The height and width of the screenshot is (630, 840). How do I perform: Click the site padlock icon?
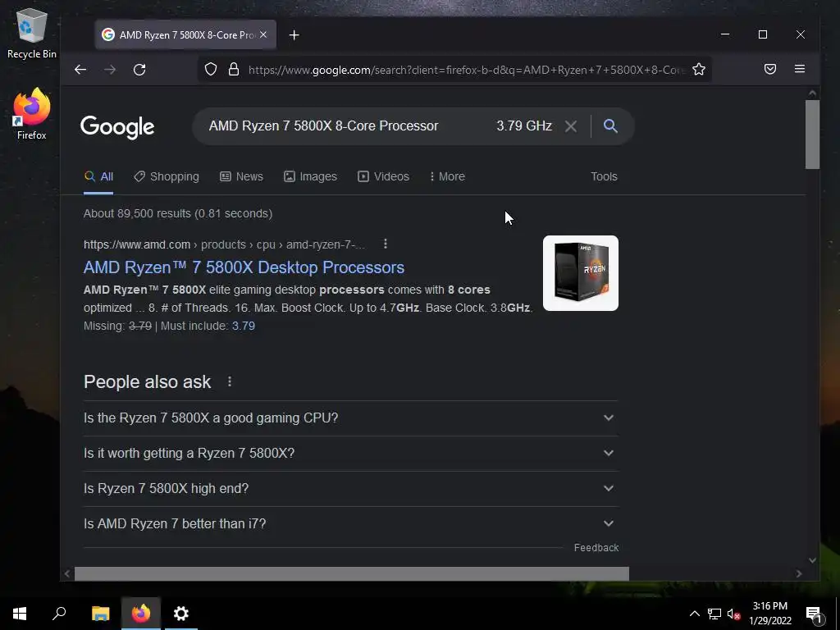(x=234, y=69)
